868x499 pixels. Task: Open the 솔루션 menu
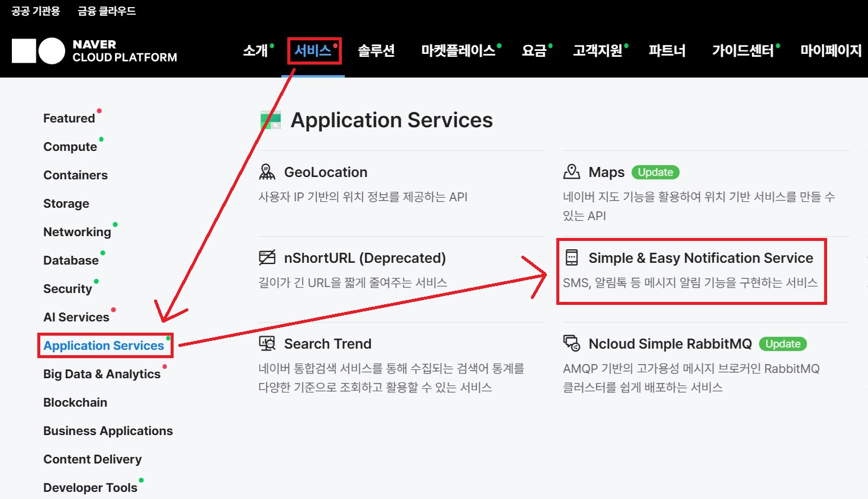pos(376,51)
